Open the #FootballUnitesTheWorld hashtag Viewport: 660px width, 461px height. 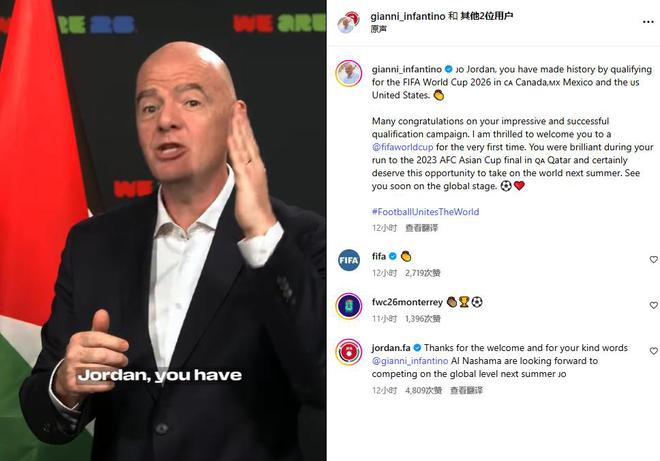pos(426,212)
